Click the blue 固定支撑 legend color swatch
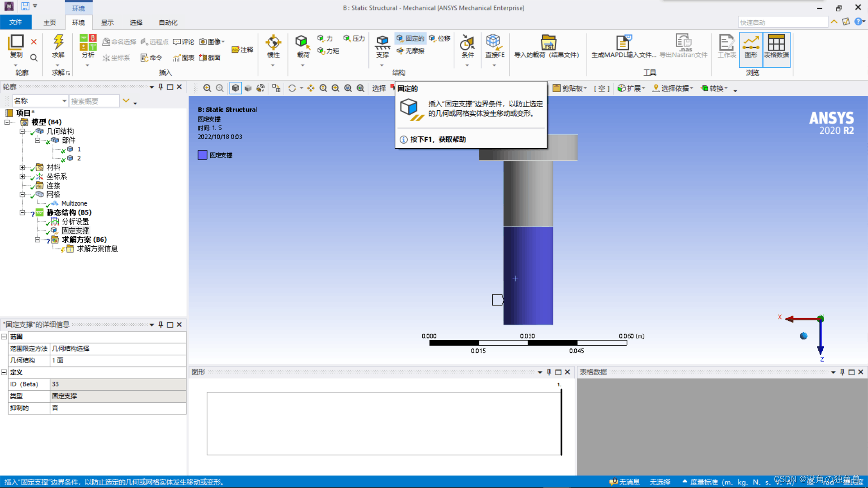 point(203,155)
